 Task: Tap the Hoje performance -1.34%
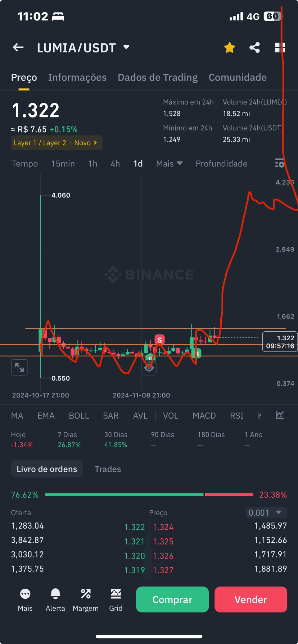(22, 445)
